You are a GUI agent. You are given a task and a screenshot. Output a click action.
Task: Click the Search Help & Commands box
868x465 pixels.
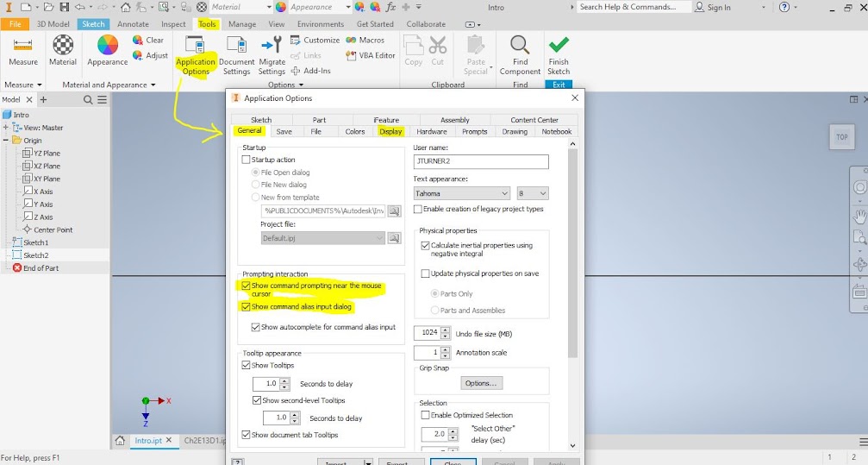pos(634,7)
